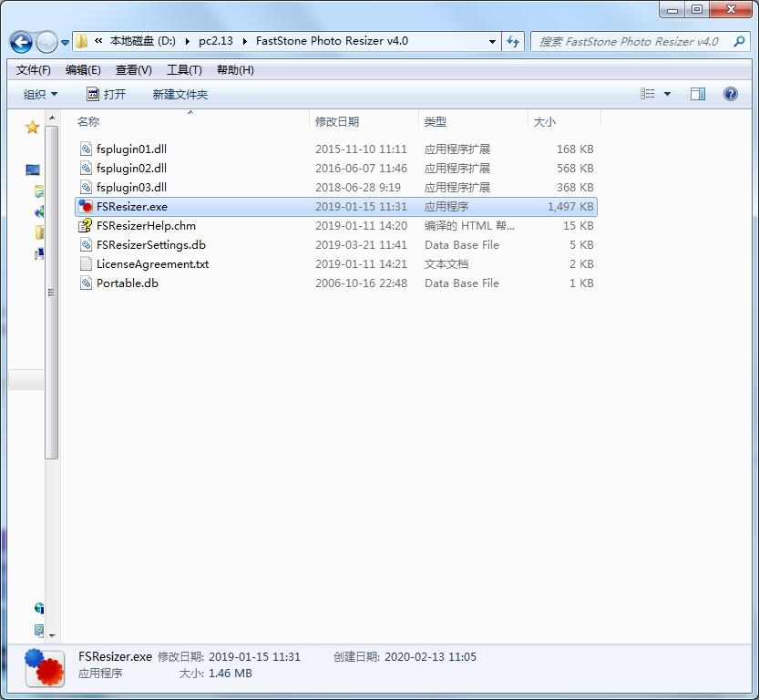Sort by 类型 column header

pos(435,121)
